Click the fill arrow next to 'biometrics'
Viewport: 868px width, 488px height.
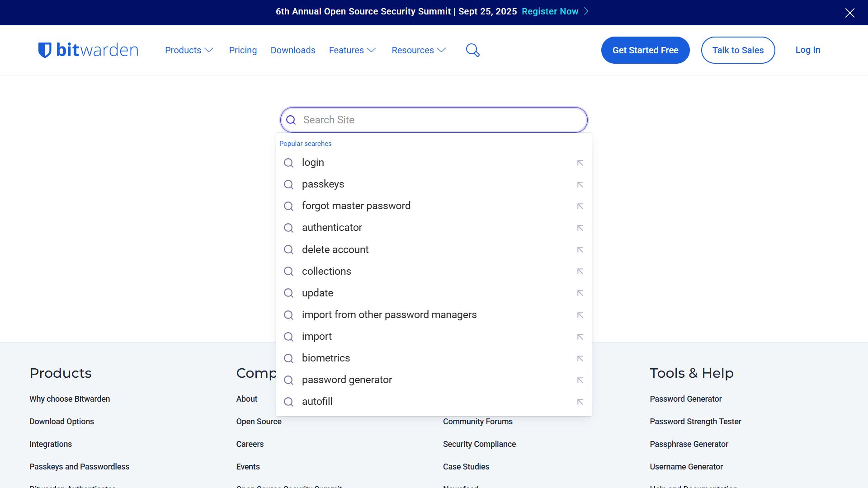580,358
